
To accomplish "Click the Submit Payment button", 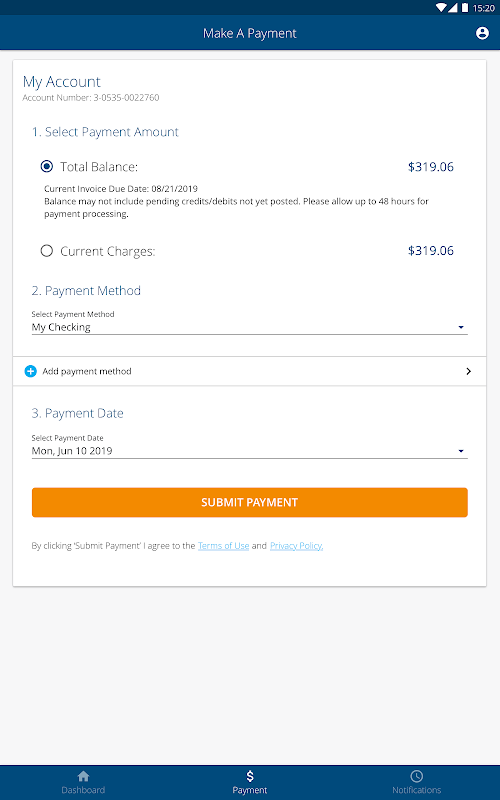I will tap(249, 503).
